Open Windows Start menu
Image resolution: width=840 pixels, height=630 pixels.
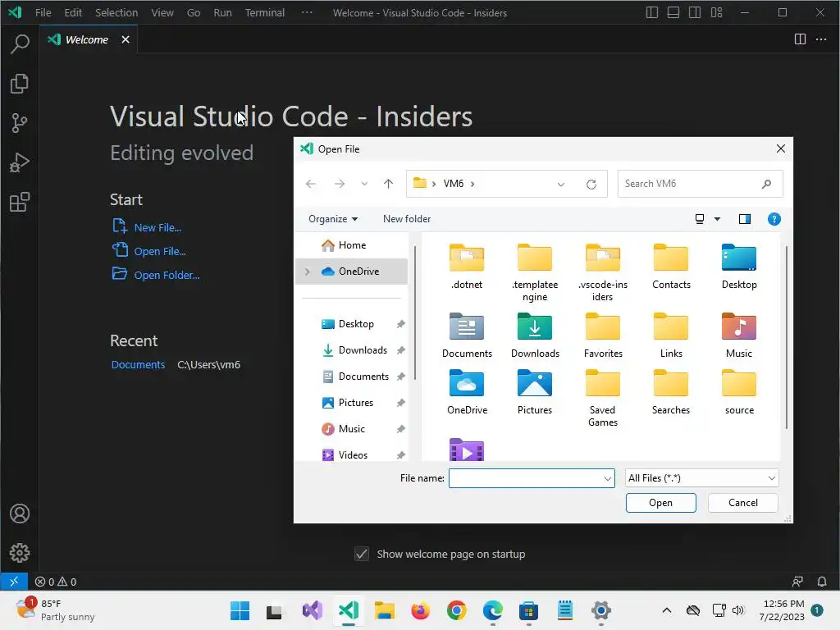(240, 610)
